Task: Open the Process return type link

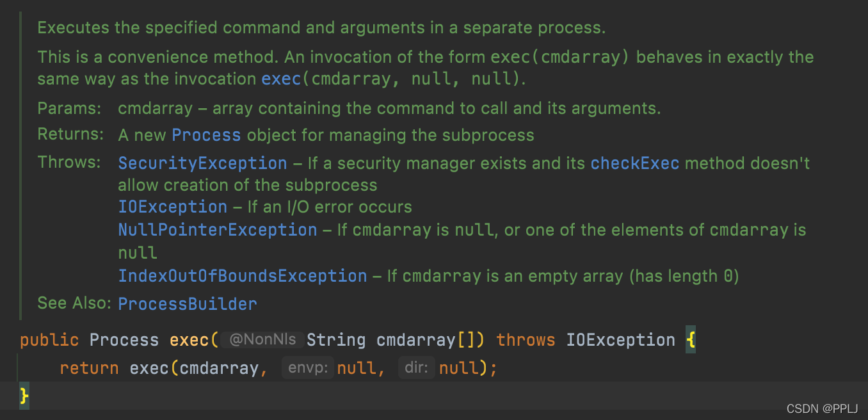Action: [x=206, y=136]
